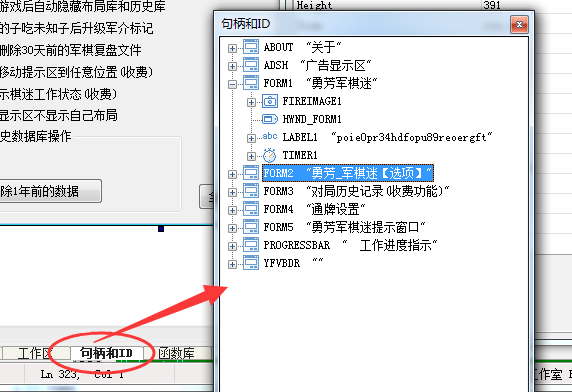
Task: Click the ABOUT window icon
Action: [251, 47]
